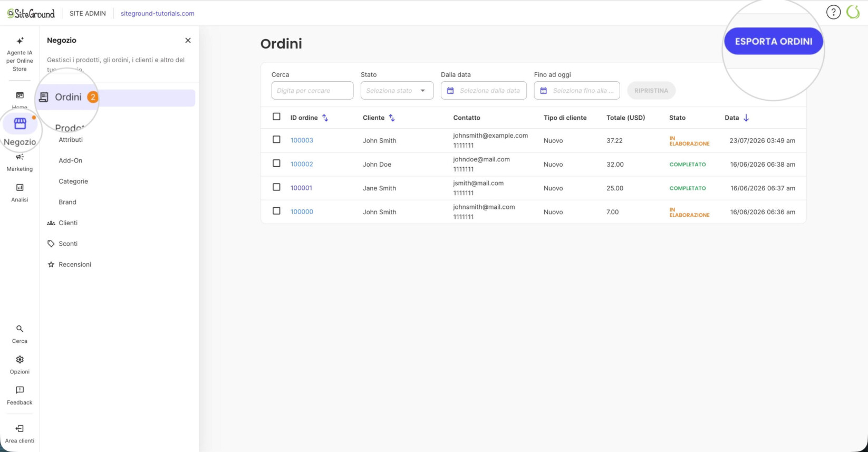Open Clienti in the Negozio menu
The height and width of the screenshot is (452, 868).
(62, 223)
